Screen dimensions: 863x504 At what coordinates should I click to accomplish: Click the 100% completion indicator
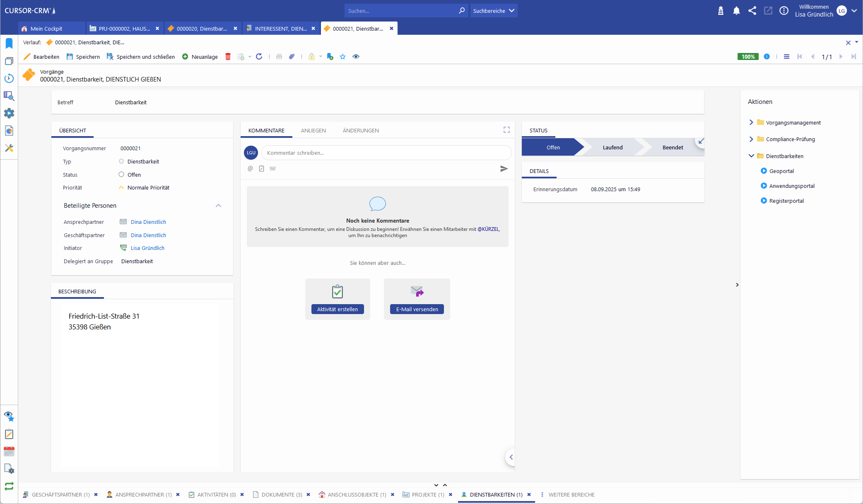[x=747, y=57]
